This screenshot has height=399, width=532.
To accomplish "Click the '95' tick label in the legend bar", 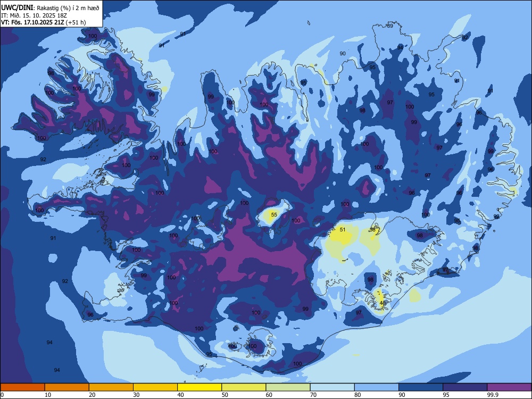I will coord(446,395).
